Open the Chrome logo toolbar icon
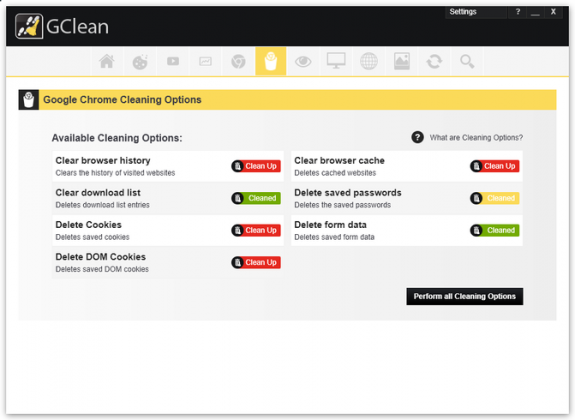 pos(238,61)
